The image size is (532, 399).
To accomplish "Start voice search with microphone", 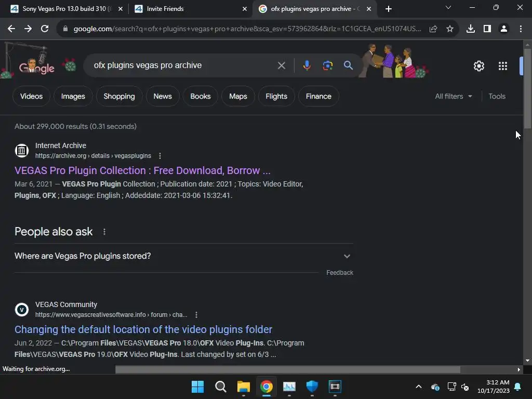I will coord(307,65).
